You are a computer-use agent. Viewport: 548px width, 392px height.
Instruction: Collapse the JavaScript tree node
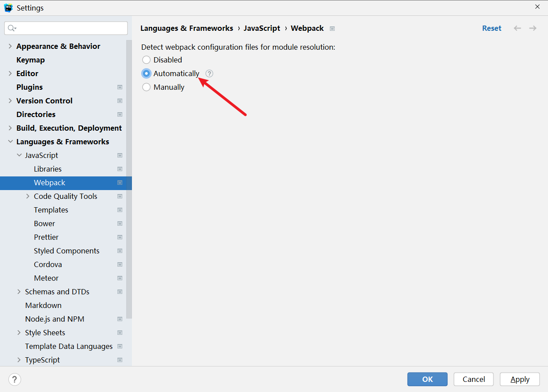coord(19,155)
